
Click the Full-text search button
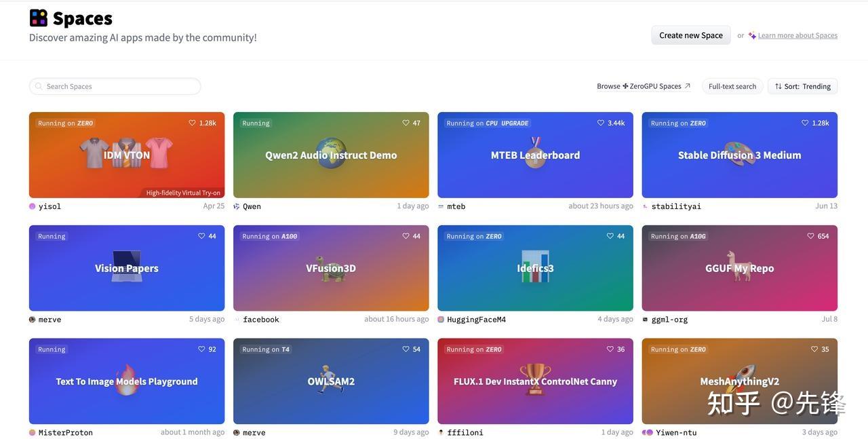pyautogui.click(x=732, y=86)
